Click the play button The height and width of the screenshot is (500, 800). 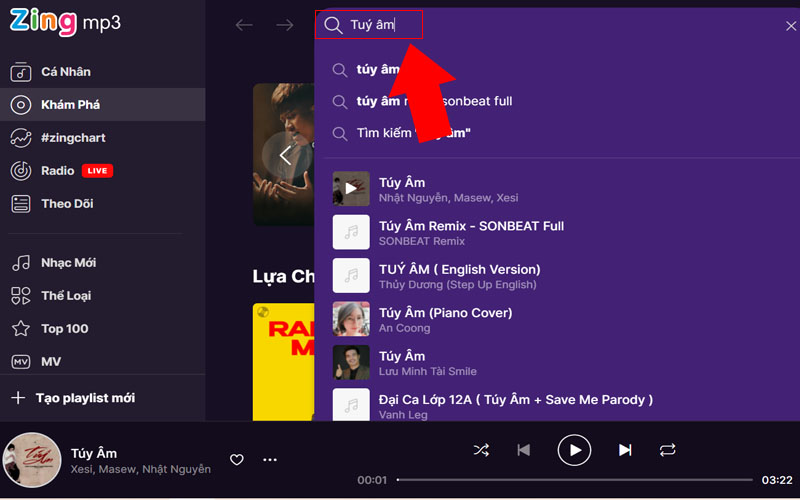tap(574, 450)
